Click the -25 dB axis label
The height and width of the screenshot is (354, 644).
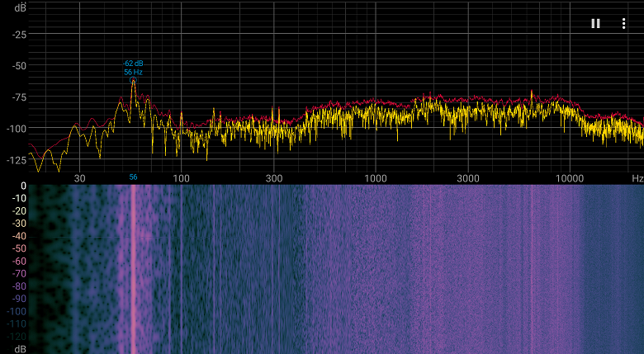pyautogui.click(x=18, y=35)
